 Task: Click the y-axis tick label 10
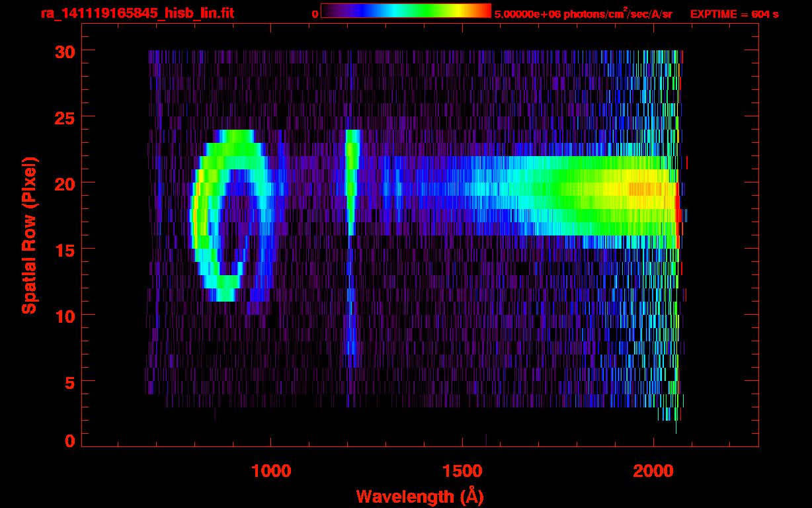(65, 316)
